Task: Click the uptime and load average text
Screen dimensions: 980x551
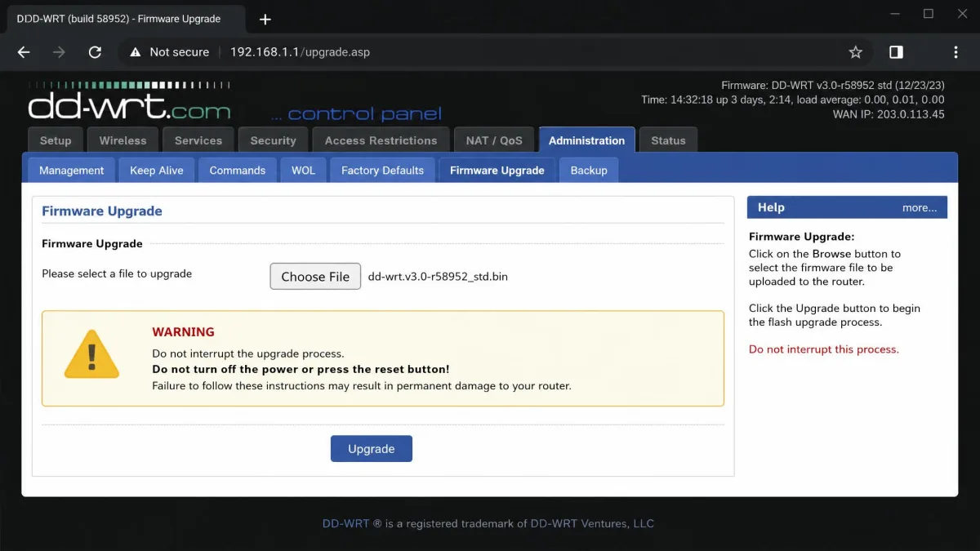Action: click(793, 100)
